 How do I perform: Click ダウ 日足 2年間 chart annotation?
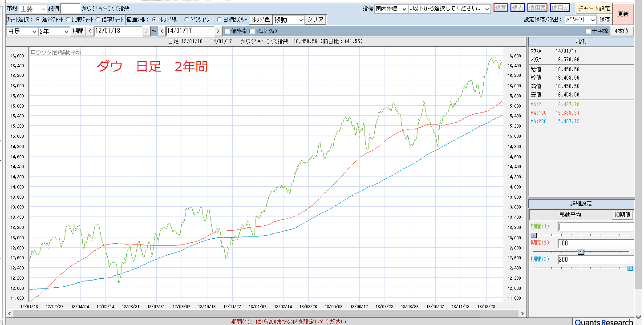(x=152, y=67)
